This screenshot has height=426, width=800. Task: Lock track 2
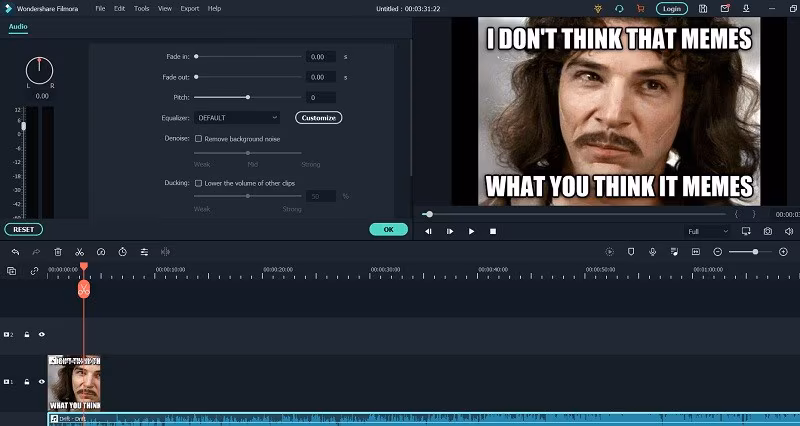pos(27,335)
